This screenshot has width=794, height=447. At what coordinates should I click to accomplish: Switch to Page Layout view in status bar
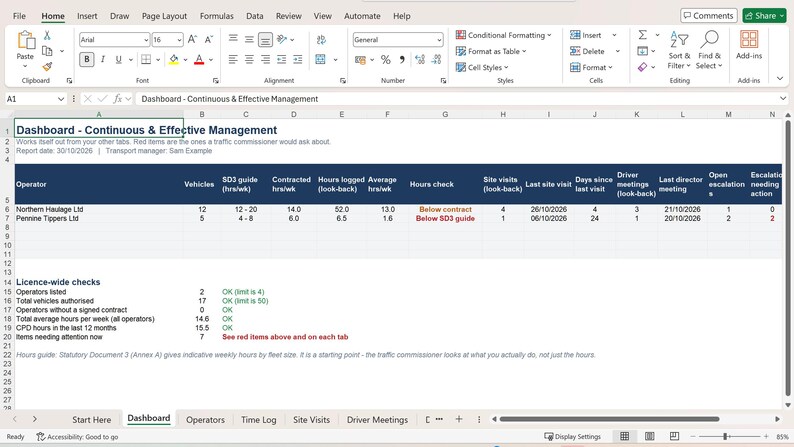click(650, 436)
